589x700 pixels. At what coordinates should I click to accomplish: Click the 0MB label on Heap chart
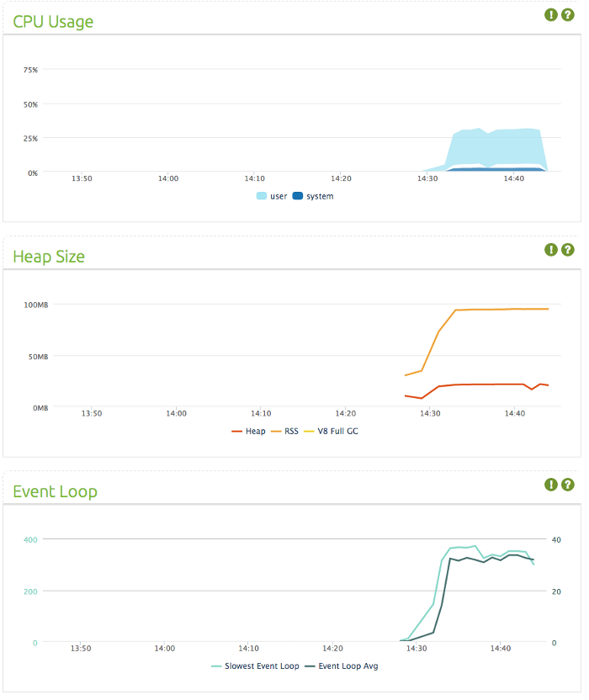click(40, 408)
